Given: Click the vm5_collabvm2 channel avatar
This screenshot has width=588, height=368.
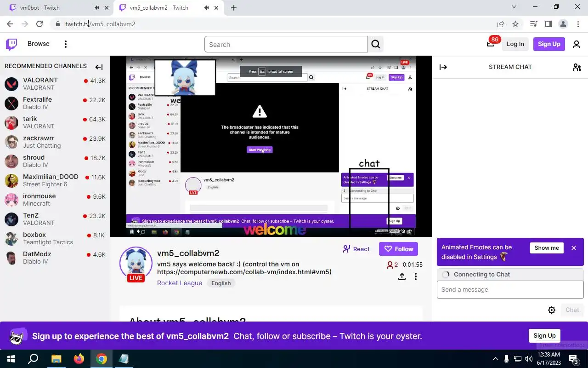Looking at the screenshot, I should pyautogui.click(x=136, y=264).
